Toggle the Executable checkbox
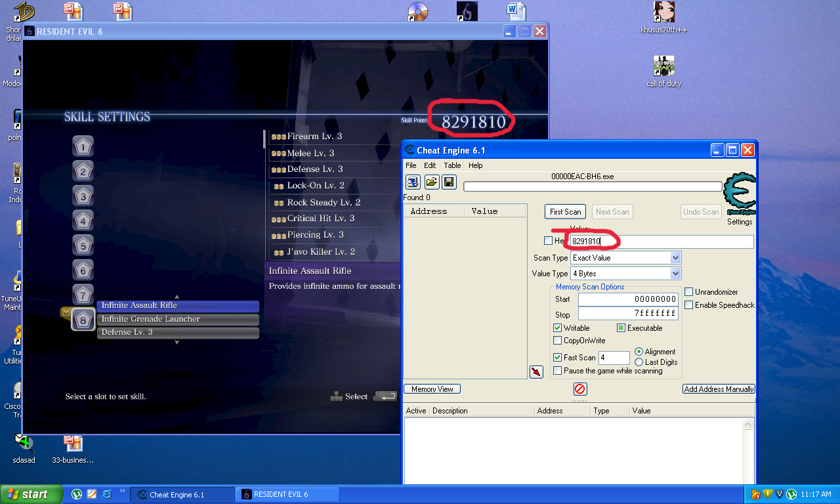Viewport: 840px width, 504px height. click(621, 328)
